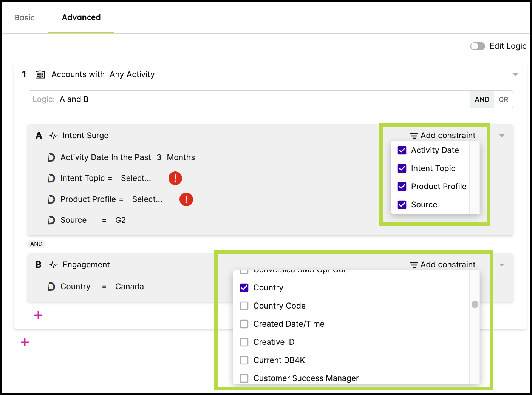Image resolution: width=532 pixels, height=395 pixels.
Task: Click the Intent Surge pulse icon
Action: pyautogui.click(x=54, y=136)
